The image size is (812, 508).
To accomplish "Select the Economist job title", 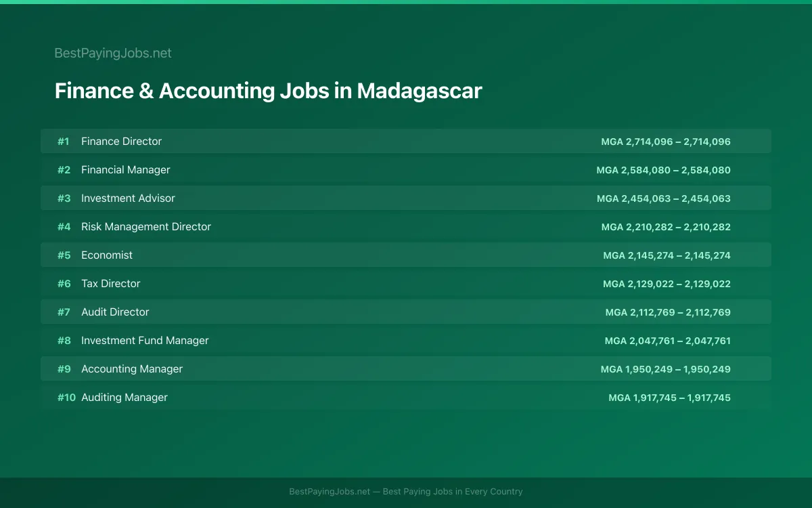I will point(107,255).
